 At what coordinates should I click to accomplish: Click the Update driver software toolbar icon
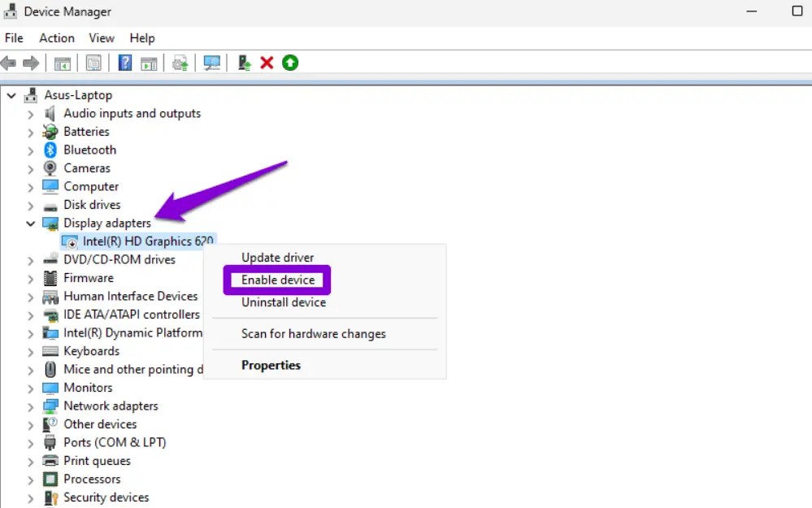tap(180, 63)
